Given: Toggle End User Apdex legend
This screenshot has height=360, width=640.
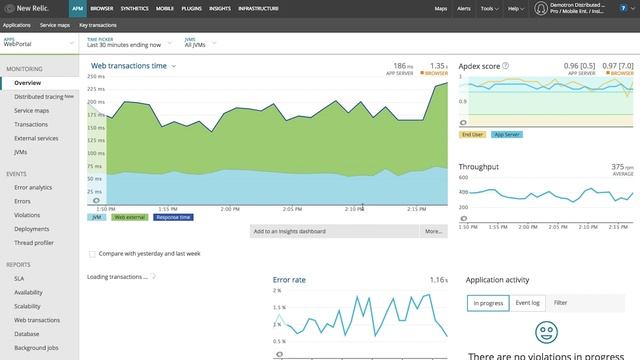Looking at the screenshot, I should 472,134.
